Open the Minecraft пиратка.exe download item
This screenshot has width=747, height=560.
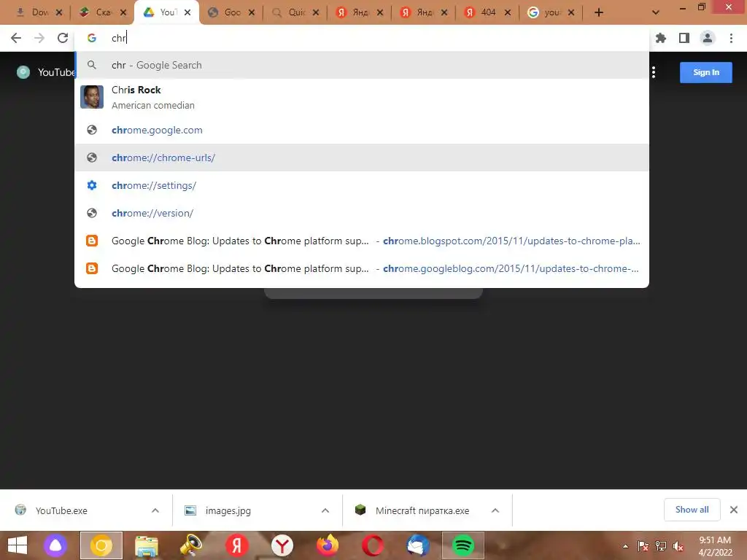(422, 510)
